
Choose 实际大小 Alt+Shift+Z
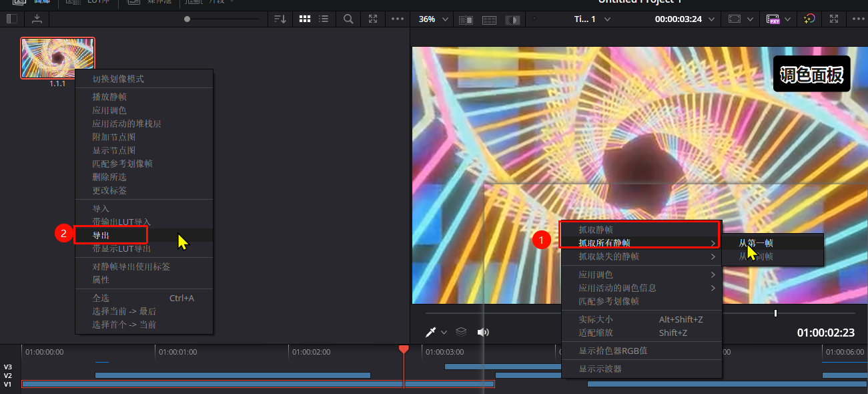[x=642, y=319]
